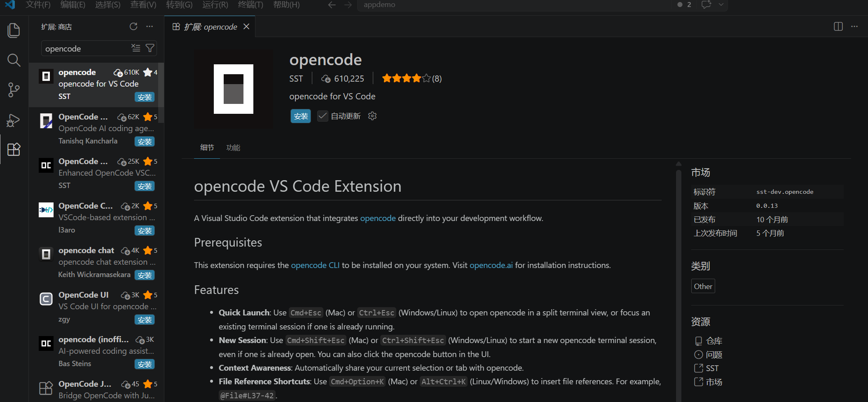Image resolution: width=868 pixels, height=402 pixels.
Task: Toggle the 自动更新 checkbox
Action: coord(323,116)
